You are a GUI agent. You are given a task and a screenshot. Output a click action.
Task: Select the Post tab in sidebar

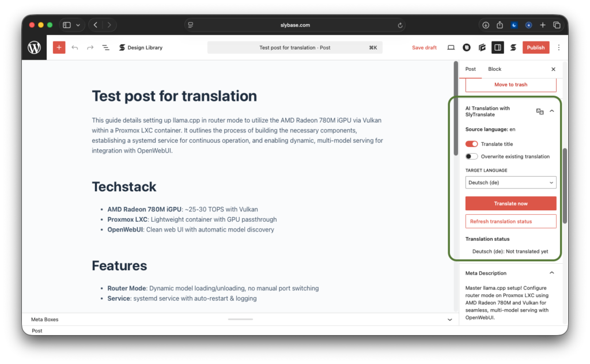click(471, 69)
